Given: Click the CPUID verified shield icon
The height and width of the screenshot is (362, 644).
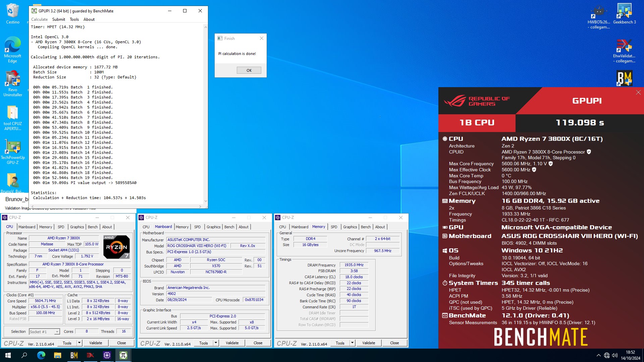Looking at the screenshot, I should [589, 152].
